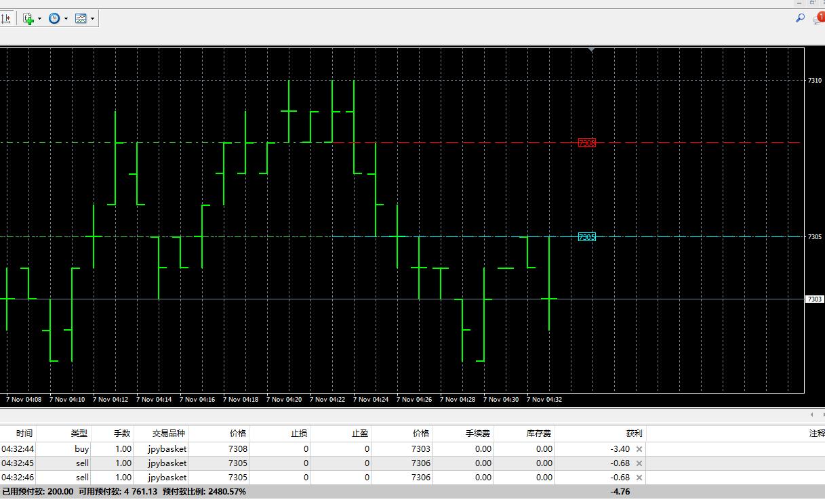Open the indicator list dropdown arrow
This screenshot has width=825, height=504.
click(40, 19)
